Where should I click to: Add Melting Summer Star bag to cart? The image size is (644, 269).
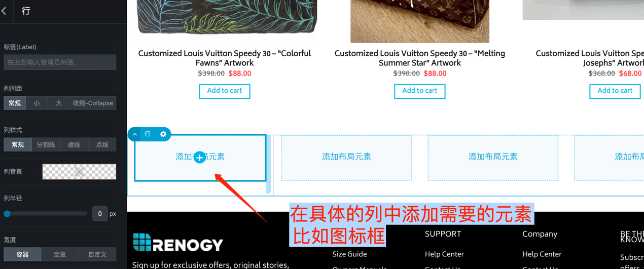(x=420, y=91)
